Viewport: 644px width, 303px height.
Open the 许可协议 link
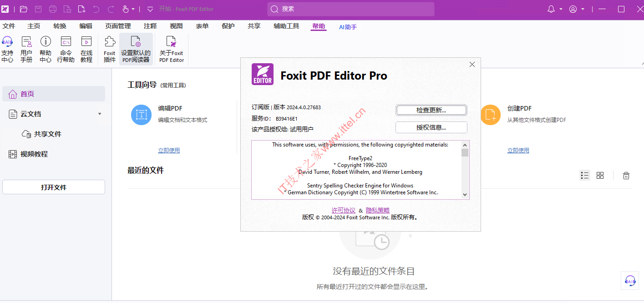[x=344, y=210]
